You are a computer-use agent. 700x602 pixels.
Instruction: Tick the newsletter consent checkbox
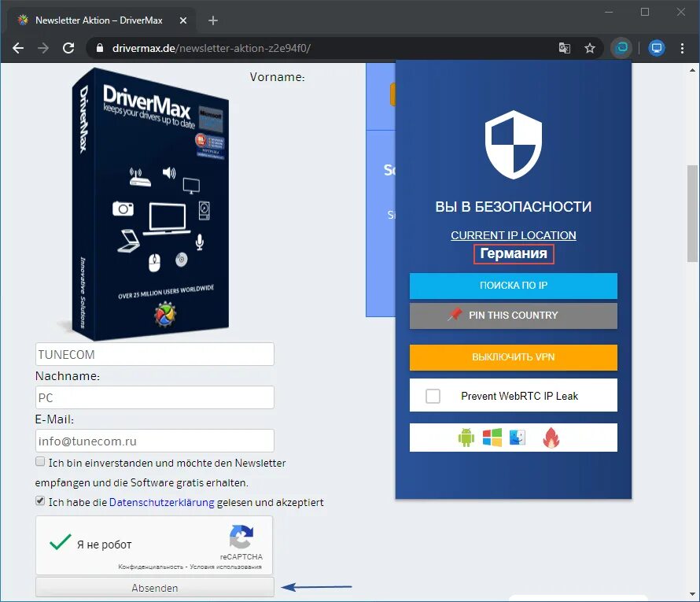coord(40,462)
